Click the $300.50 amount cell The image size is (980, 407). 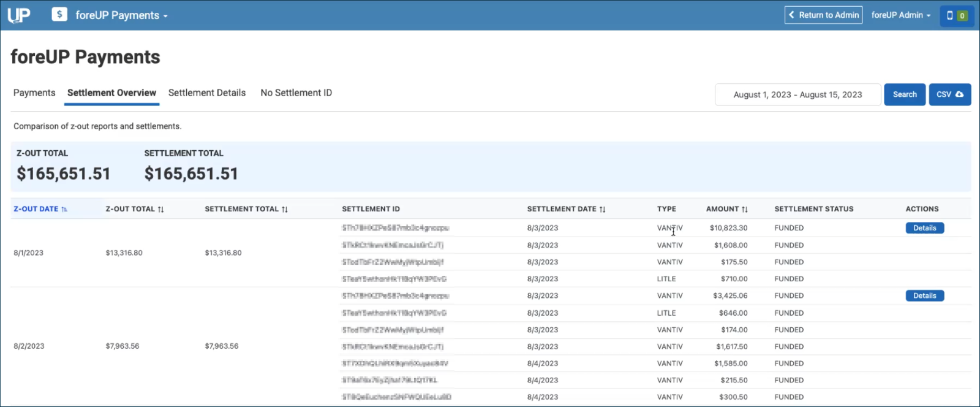pyautogui.click(x=734, y=397)
